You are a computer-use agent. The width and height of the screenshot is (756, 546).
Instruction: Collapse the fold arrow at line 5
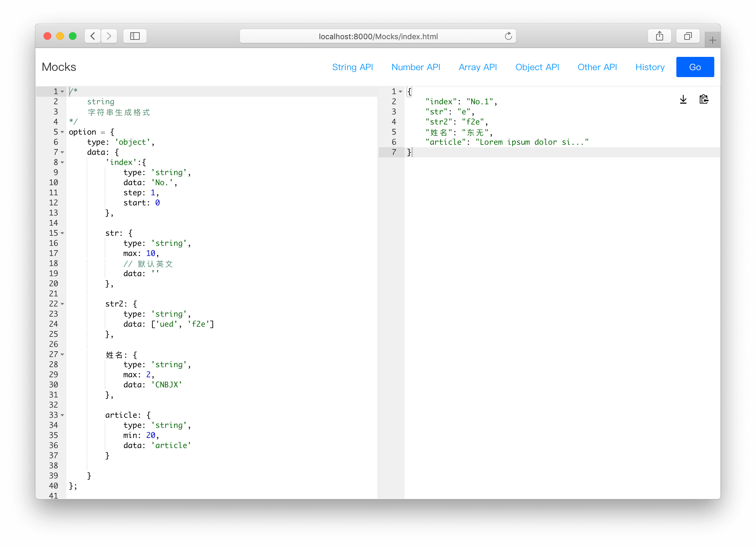[x=62, y=132]
